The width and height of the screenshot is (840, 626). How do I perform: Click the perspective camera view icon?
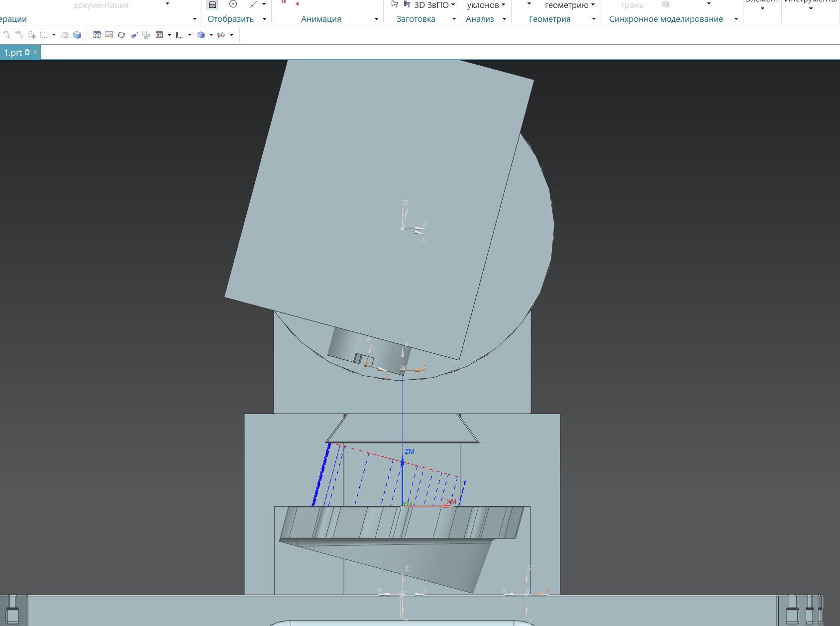134,35
